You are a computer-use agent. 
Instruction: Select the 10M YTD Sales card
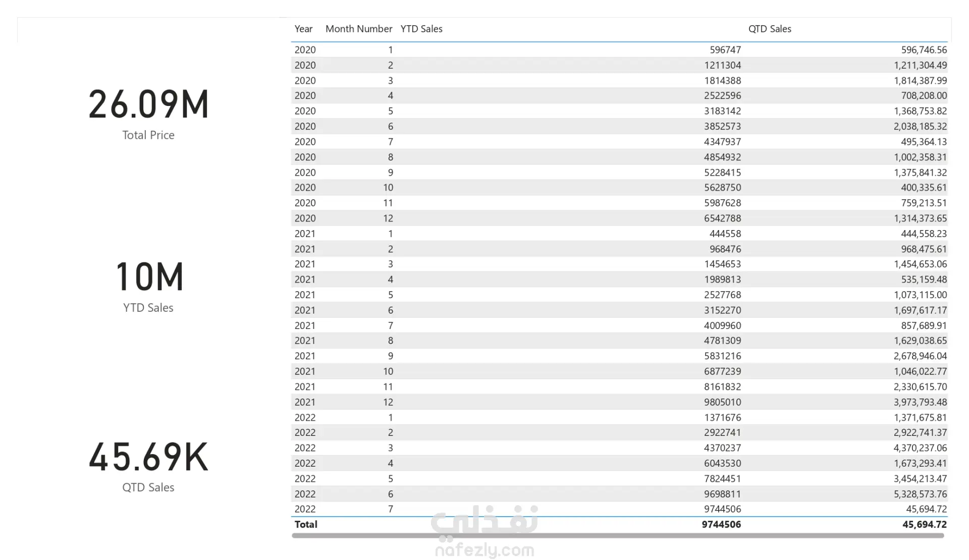point(148,277)
